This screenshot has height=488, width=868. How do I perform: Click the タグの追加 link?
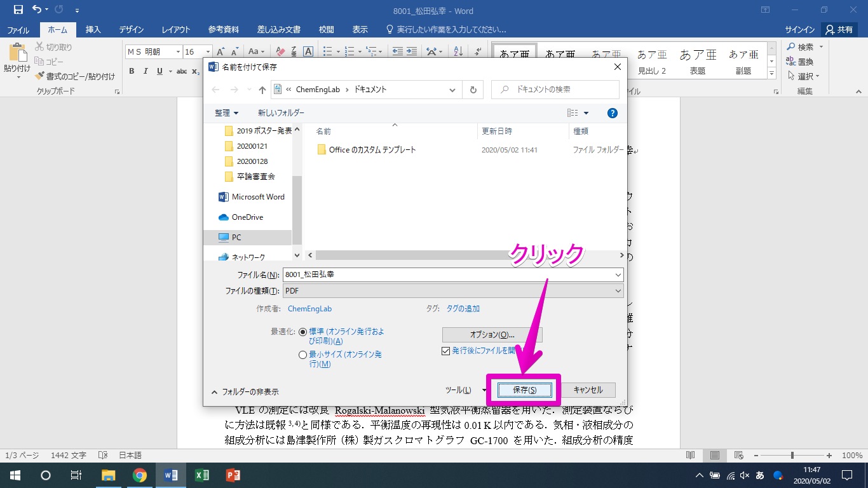[x=463, y=309]
